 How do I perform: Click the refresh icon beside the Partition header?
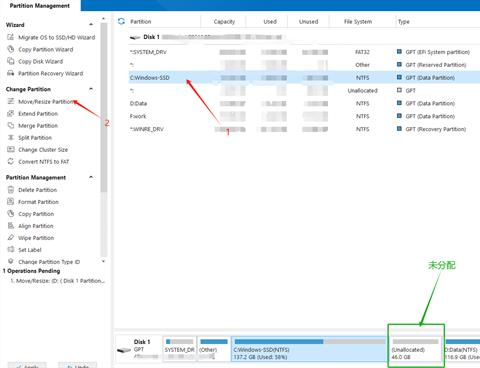pyautogui.click(x=121, y=21)
